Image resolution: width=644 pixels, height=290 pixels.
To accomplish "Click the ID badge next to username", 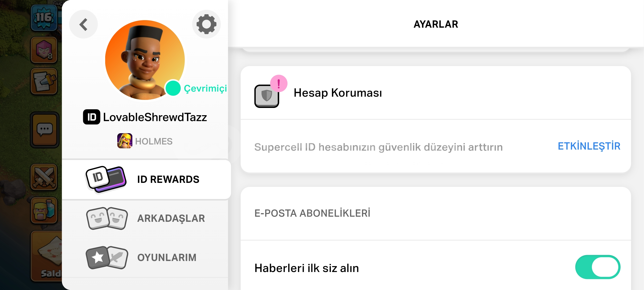I will [x=92, y=117].
